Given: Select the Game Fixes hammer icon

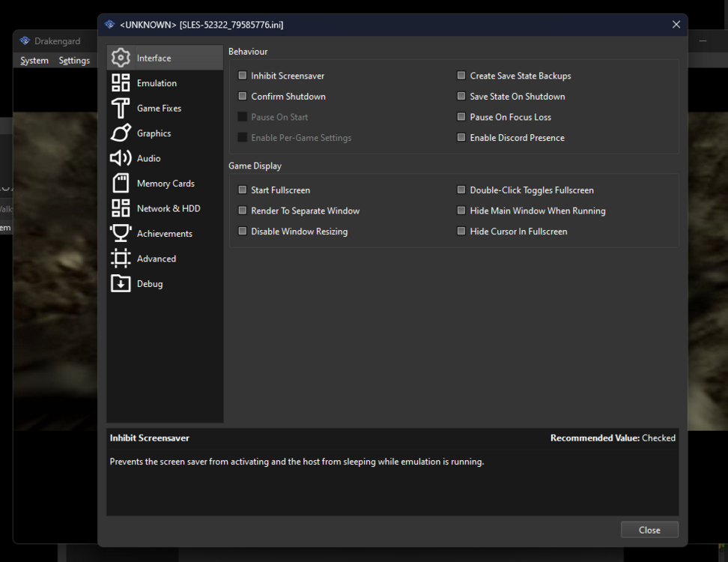Looking at the screenshot, I should click(x=121, y=108).
